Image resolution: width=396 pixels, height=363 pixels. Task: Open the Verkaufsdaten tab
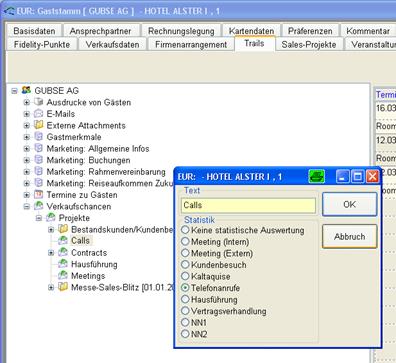pyautogui.click(x=112, y=44)
